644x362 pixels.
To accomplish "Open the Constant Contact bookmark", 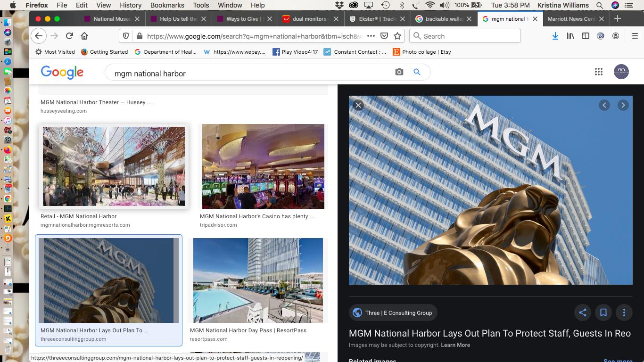I will (355, 52).
